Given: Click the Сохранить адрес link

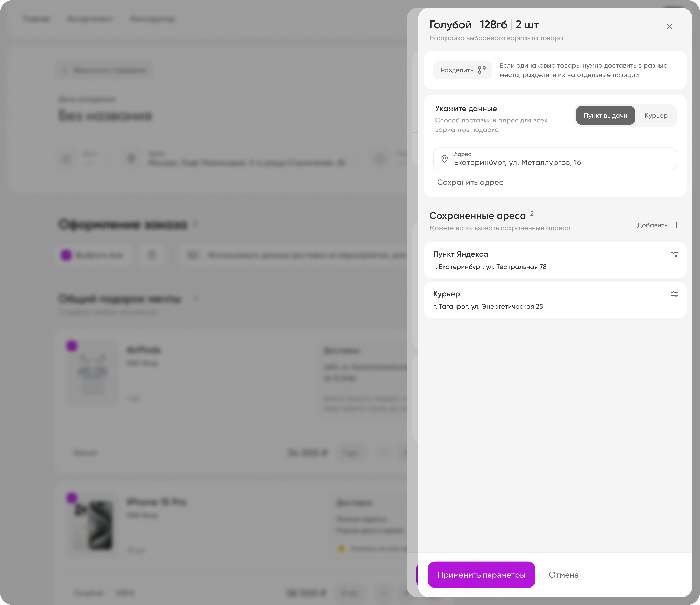Looking at the screenshot, I should [x=470, y=182].
